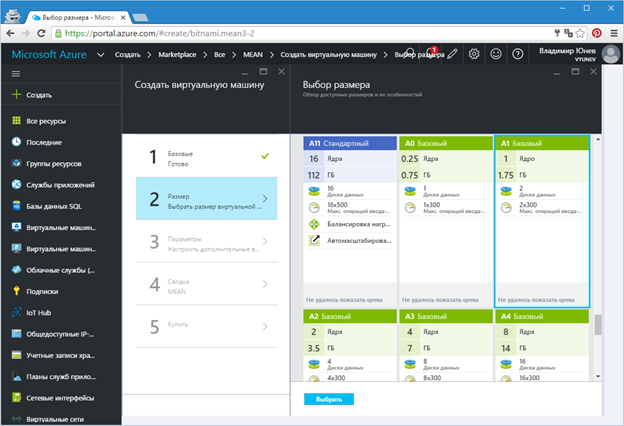Close the Выбор размера blade

(593, 72)
